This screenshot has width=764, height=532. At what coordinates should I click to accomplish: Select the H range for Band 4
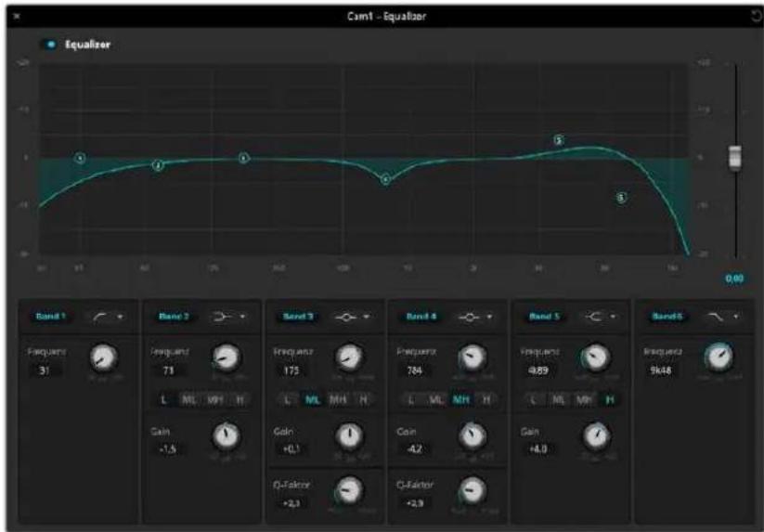coord(486,400)
